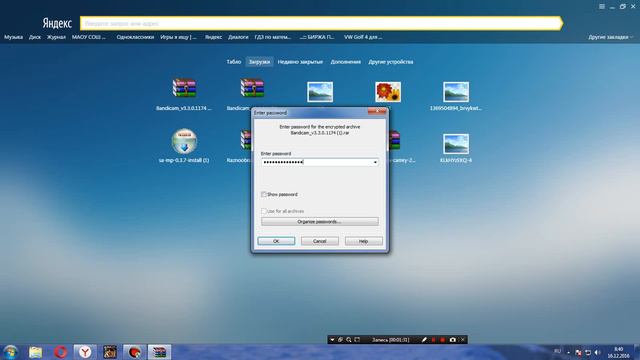Cancel the password dialog
Viewport: 640px width, 360px height.
tap(320, 241)
